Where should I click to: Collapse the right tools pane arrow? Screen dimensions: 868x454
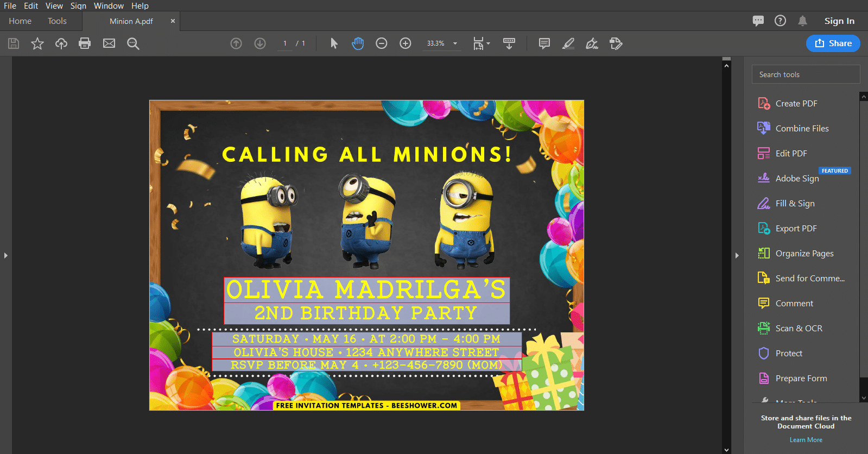coord(737,255)
